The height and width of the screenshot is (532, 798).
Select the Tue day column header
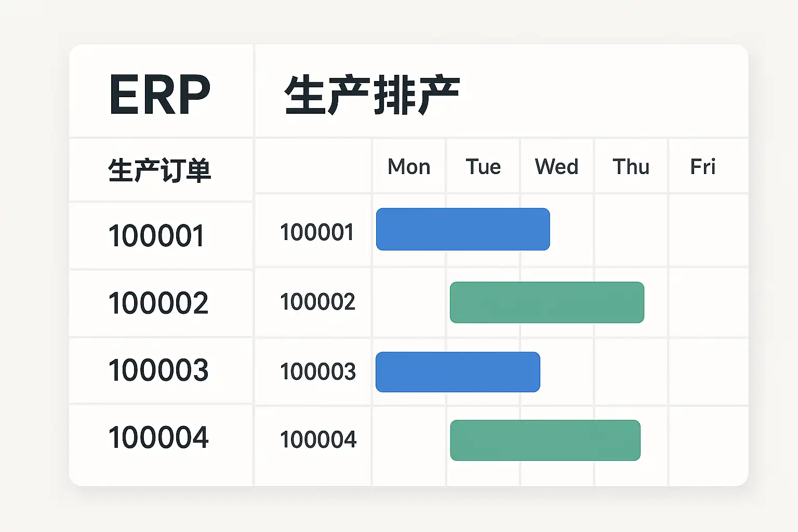[x=483, y=167]
